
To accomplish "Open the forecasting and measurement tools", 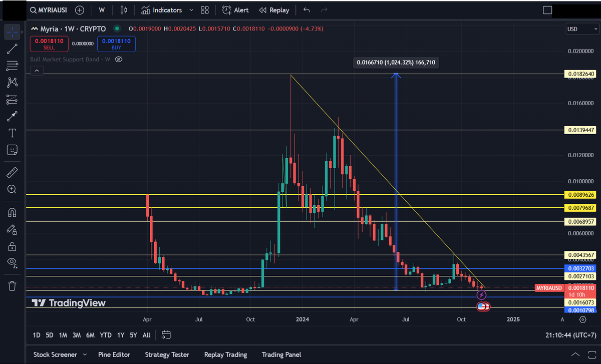I will 13,100.
